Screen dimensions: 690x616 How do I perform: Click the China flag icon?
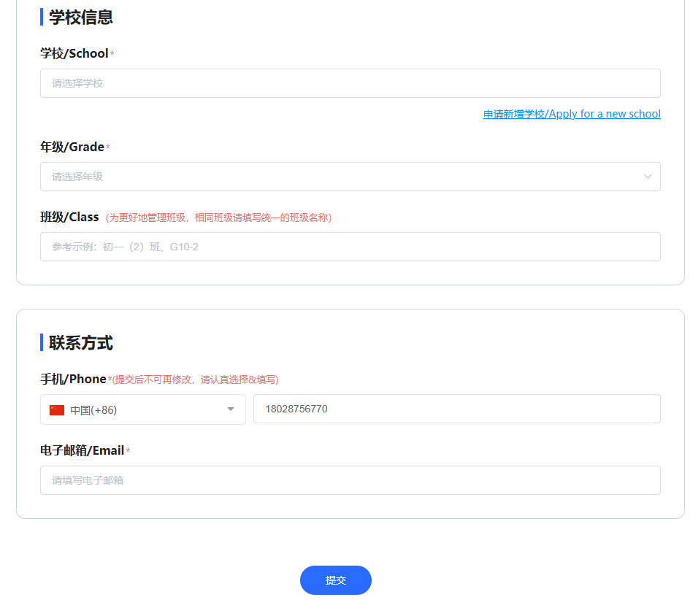pos(57,410)
